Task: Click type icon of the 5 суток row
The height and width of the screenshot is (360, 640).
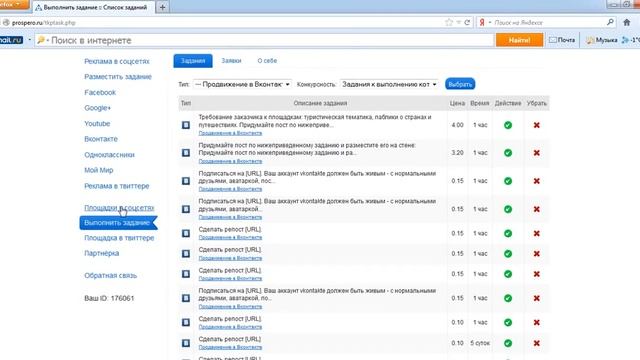Action: click(186, 343)
